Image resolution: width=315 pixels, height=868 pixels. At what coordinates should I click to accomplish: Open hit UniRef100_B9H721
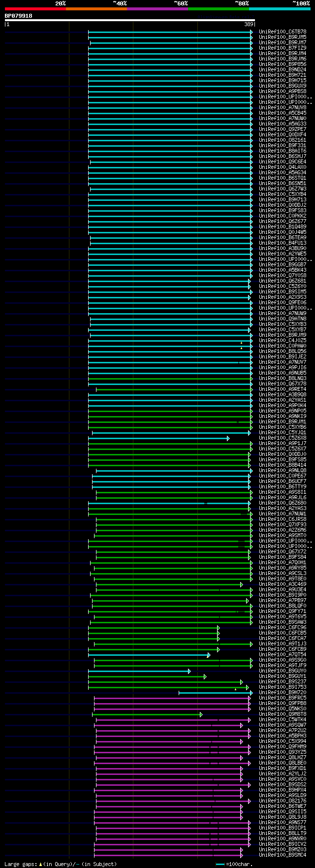(283, 75)
